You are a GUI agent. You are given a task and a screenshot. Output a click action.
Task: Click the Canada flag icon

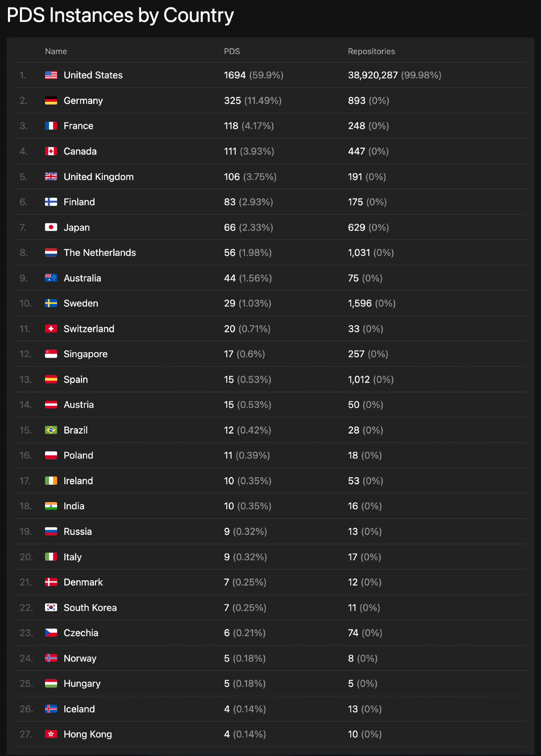(51, 151)
